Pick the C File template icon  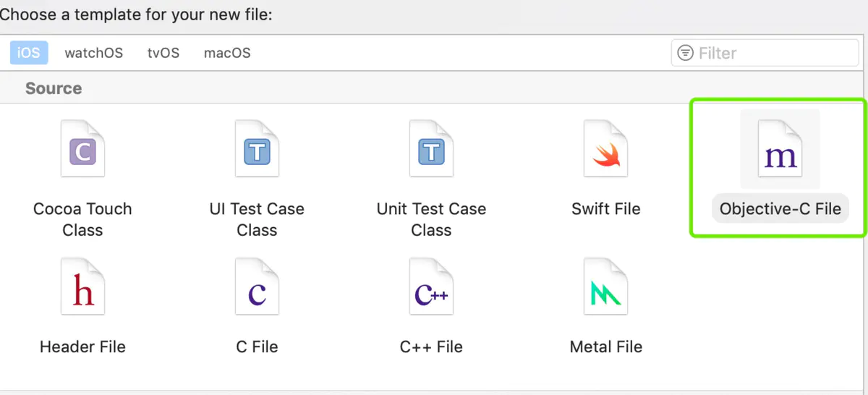(257, 287)
